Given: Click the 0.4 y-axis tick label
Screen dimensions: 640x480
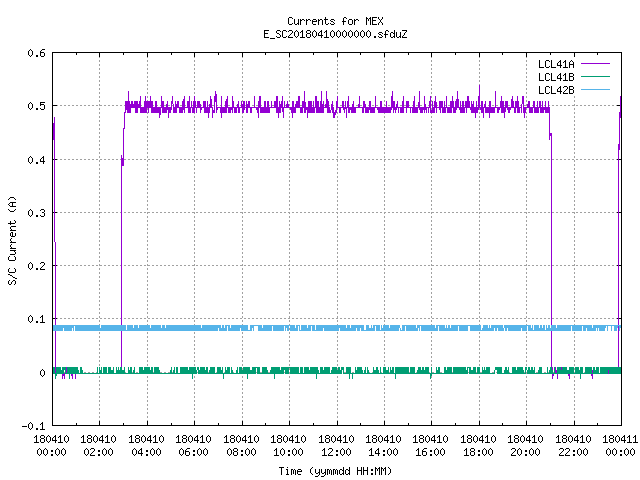Looking at the screenshot, I should 36,160.
